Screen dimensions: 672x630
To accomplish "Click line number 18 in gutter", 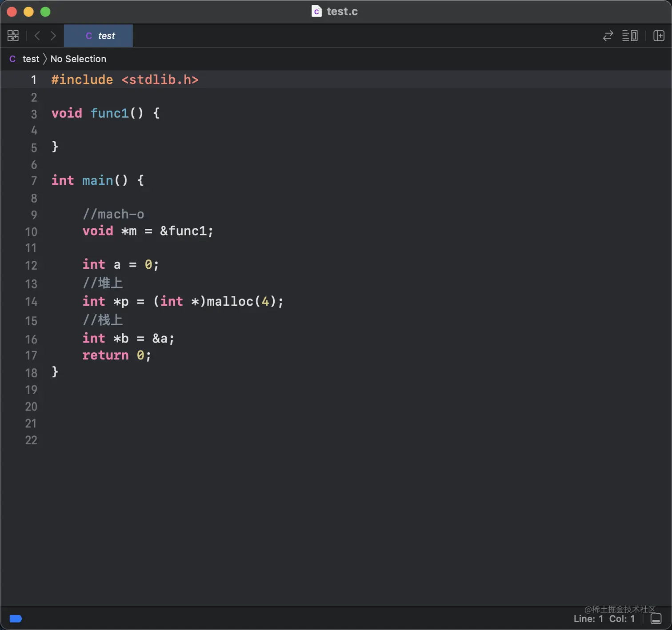I will [x=31, y=373].
